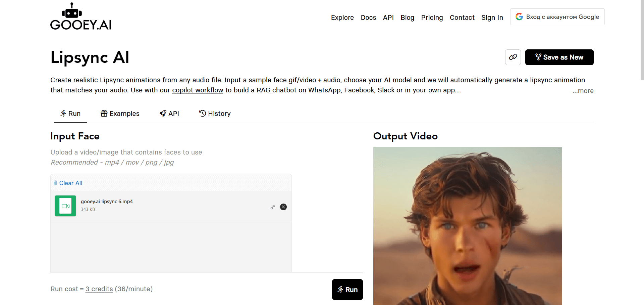This screenshot has height=305, width=644.
Task: Click Sign In in the header
Action: pyautogui.click(x=492, y=17)
